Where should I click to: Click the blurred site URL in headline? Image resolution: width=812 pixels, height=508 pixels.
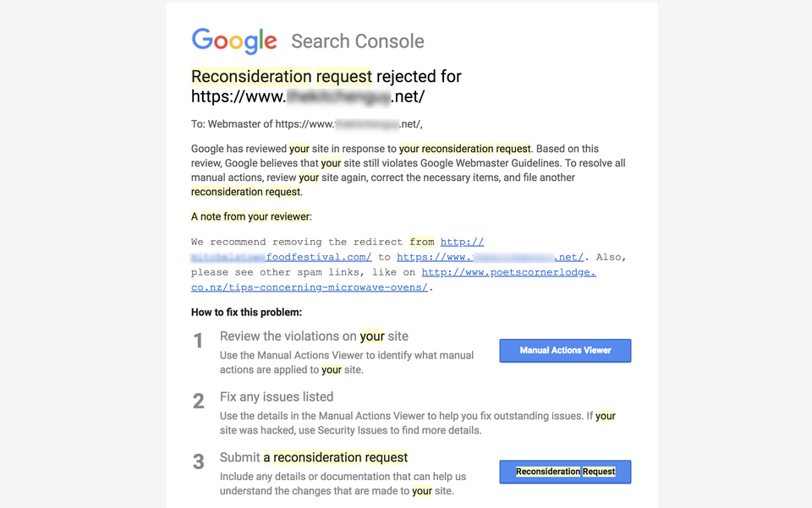click(308, 96)
